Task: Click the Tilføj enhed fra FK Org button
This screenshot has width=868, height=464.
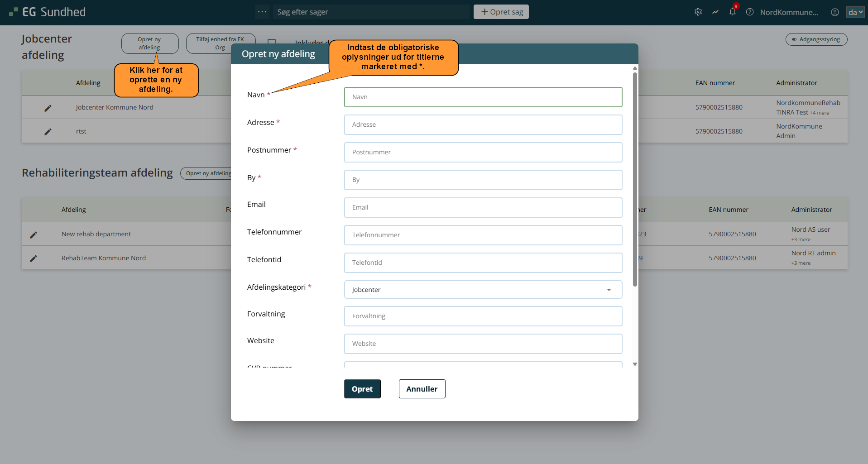Action: [x=220, y=43]
